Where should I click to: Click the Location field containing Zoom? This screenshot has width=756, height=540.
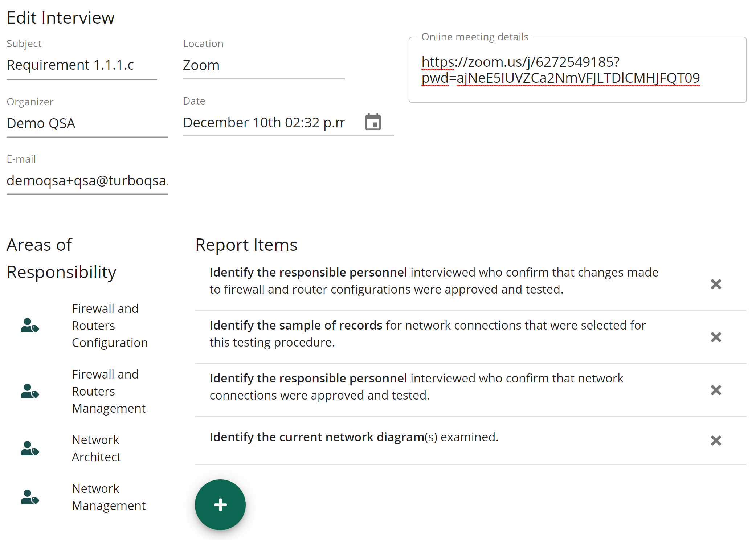(x=263, y=66)
